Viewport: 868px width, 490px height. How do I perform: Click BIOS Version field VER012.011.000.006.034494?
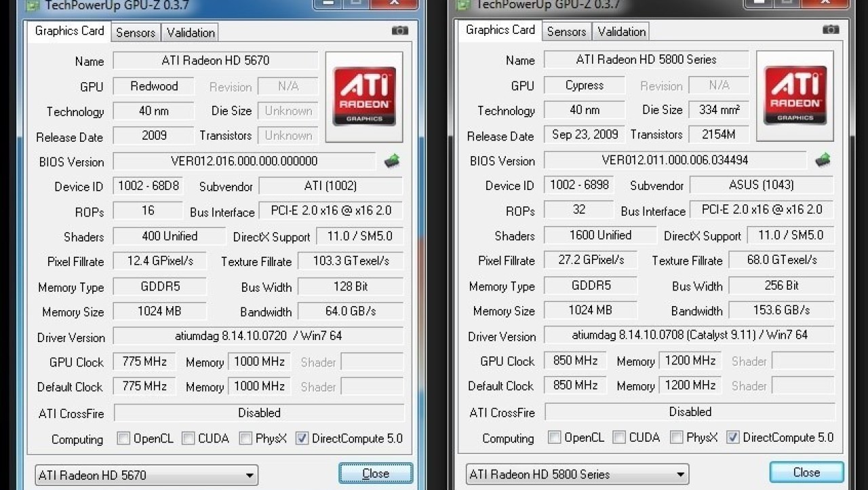point(675,160)
